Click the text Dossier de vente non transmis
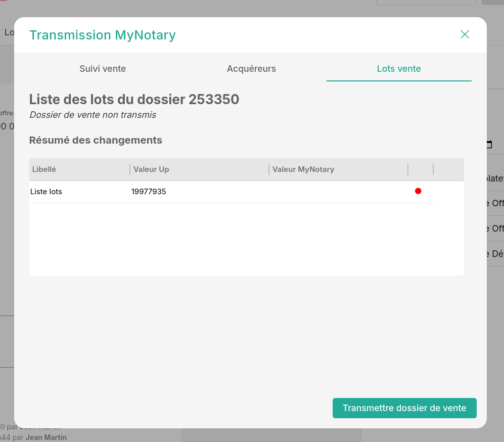504x442 pixels. 93,115
